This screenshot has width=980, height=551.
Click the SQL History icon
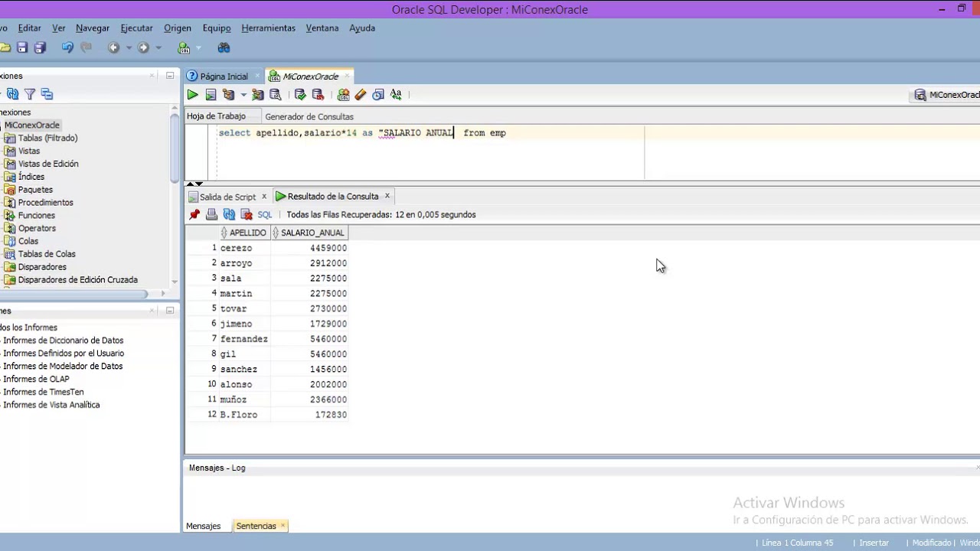tap(378, 95)
